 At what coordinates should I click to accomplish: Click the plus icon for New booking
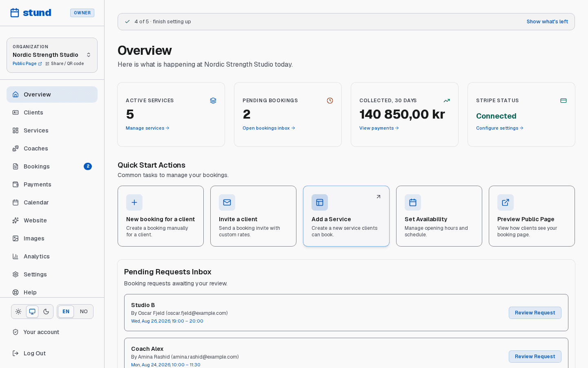pyautogui.click(x=134, y=202)
